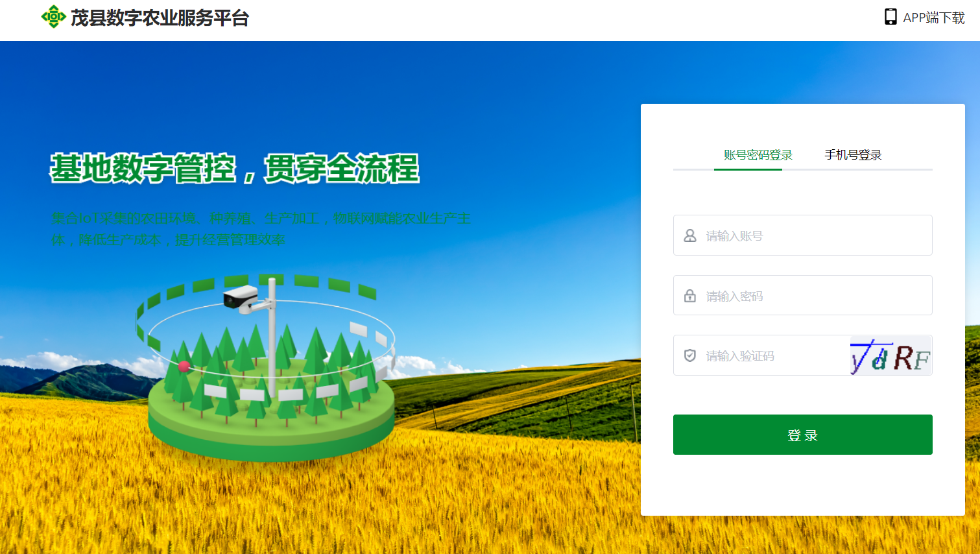
Task: Click the shield icon in captcha field
Action: (690, 355)
